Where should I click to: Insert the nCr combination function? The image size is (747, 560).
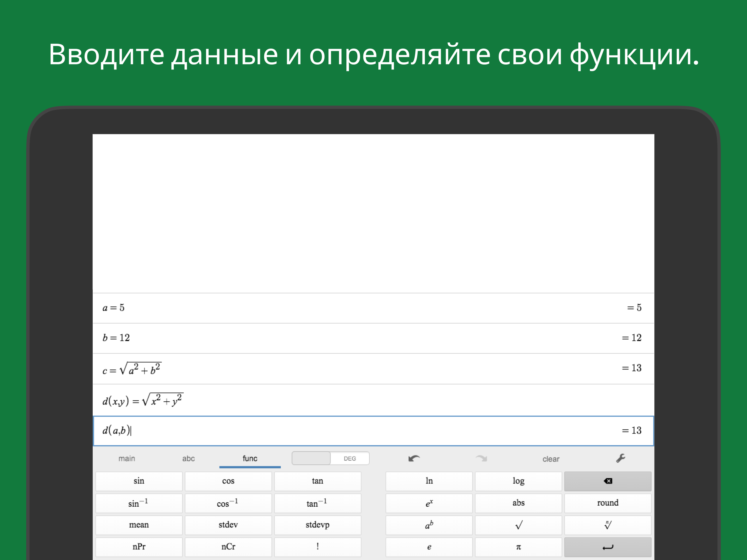(228, 547)
